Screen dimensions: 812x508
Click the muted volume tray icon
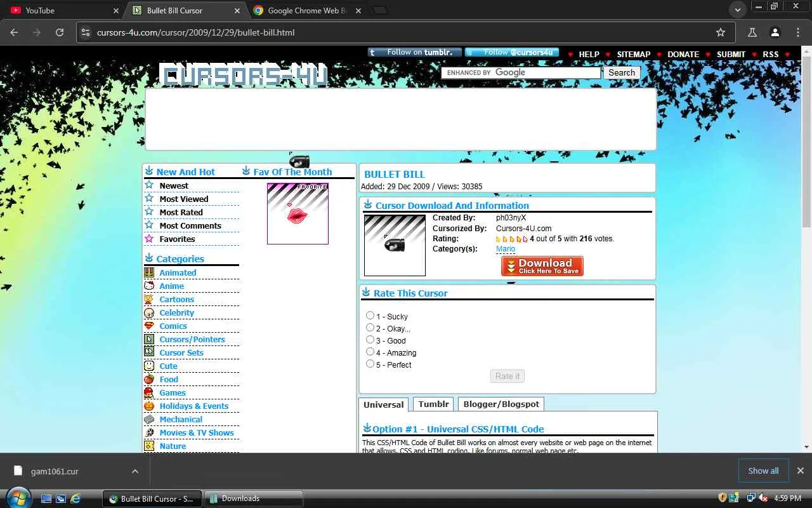coord(763,498)
